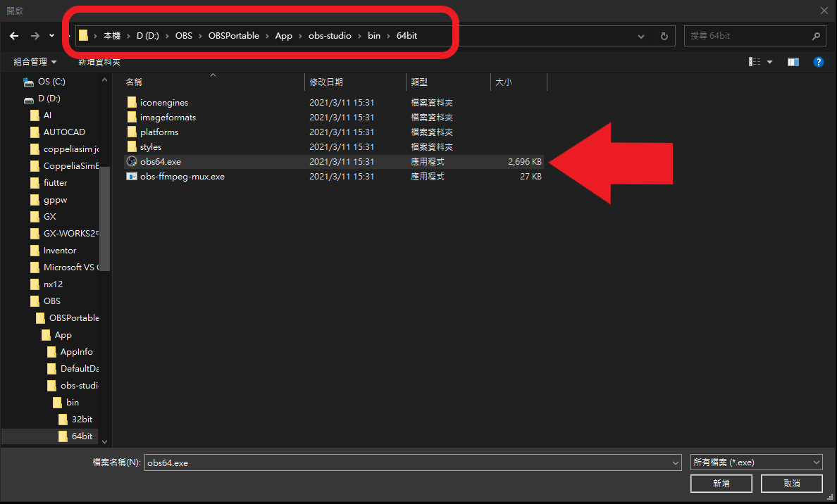Open the 所有檔案 (*.exe) file type dropdown
837x504 pixels.
tap(757, 462)
